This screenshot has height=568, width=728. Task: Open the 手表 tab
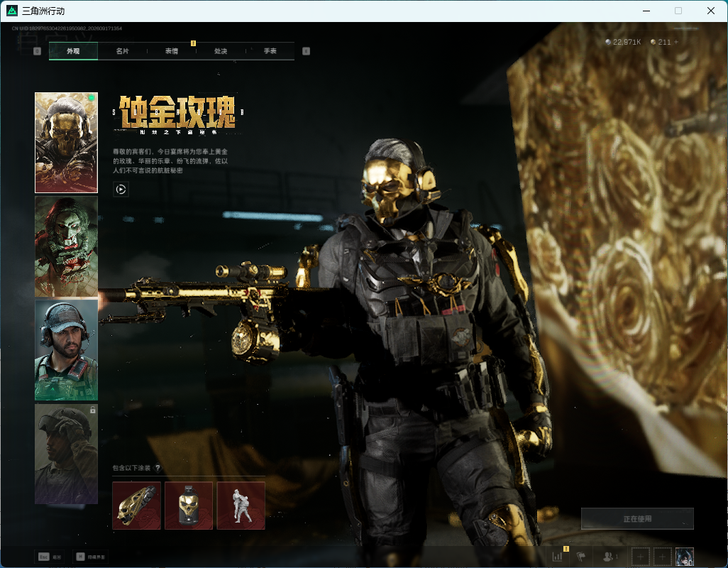270,51
